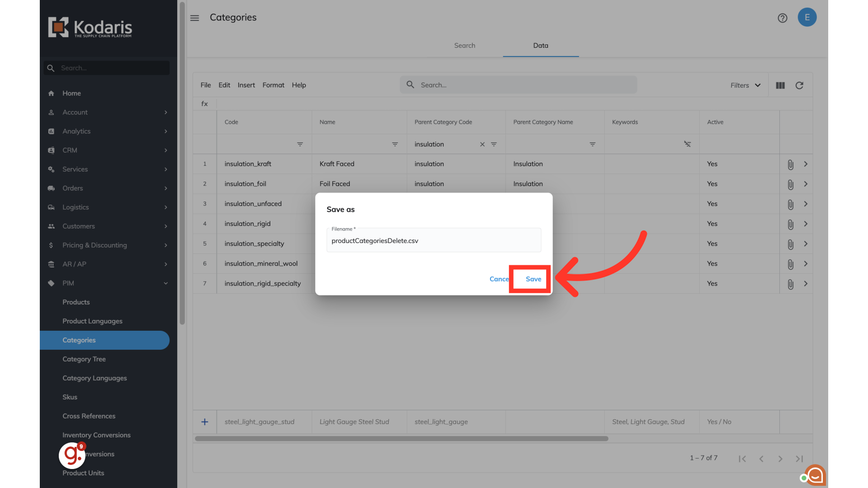Open the help question mark icon
This screenshot has width=868, height=488.
782,18
